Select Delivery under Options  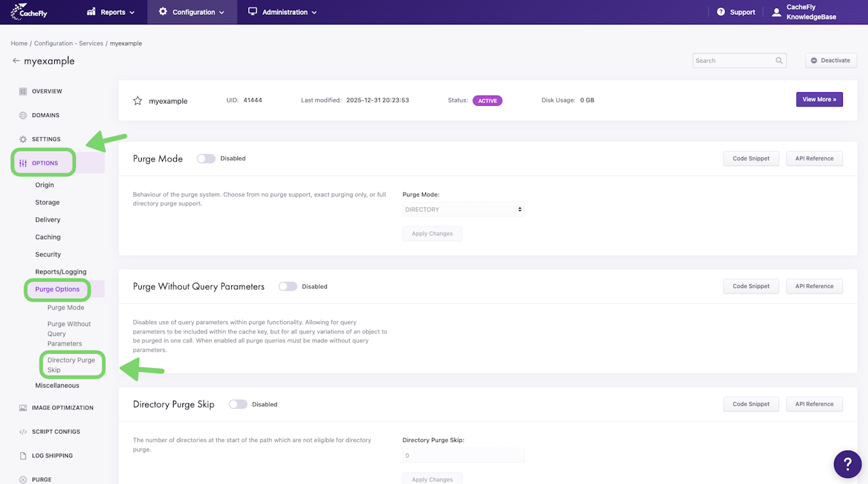point(47,220)
